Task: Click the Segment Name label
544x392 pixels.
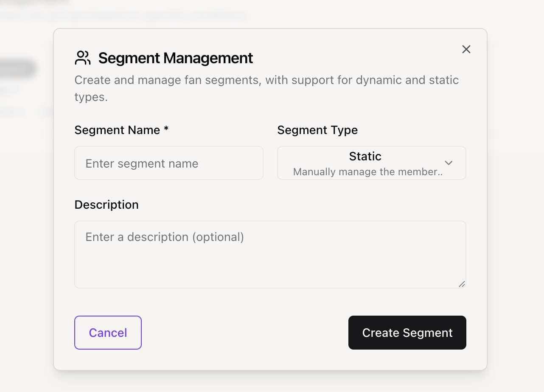Action: coord(117,130)
